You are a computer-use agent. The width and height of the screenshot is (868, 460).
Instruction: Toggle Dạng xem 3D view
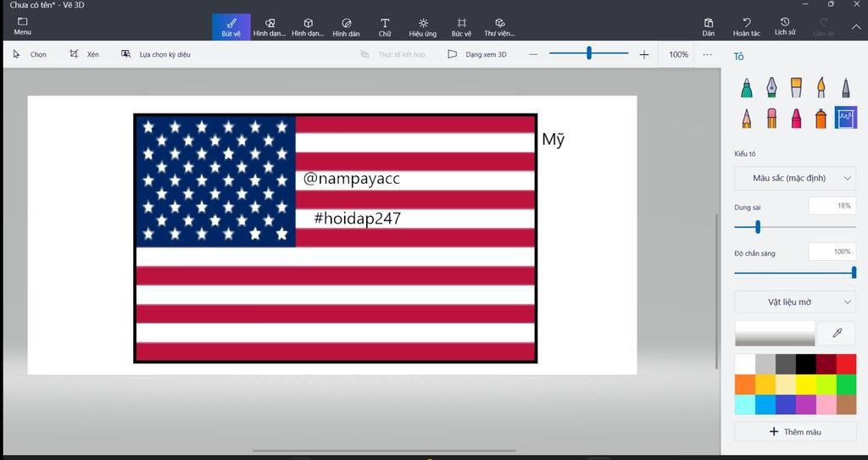click(x=476, y=54)
